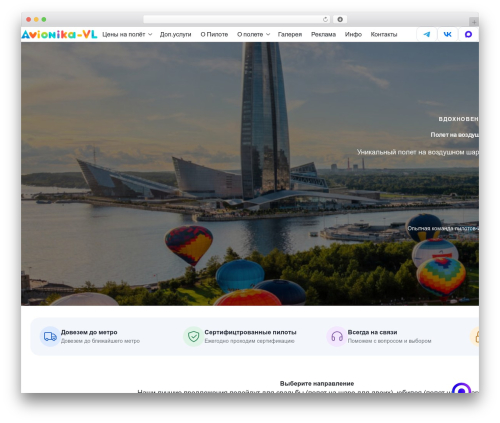Viewport: 500px width, 423px height.
Task: Open Контакты page
Action: coord(384,34)
